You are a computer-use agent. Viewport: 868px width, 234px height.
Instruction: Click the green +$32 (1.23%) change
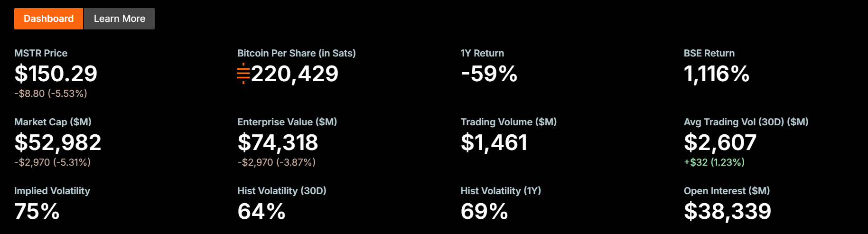click(x=714, y=162)
